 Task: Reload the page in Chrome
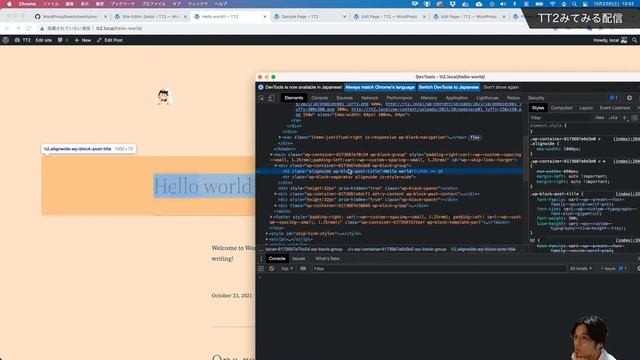tap(29, 28)
